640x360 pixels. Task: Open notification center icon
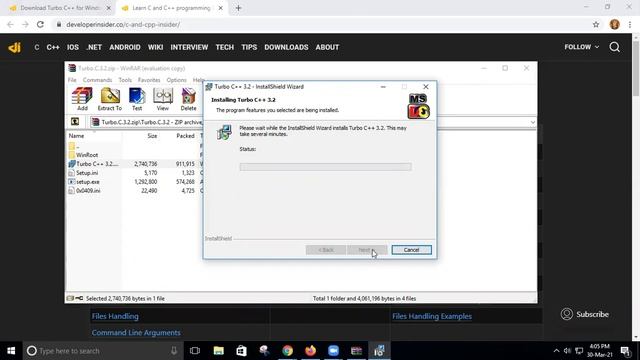(x=626, y=351)
